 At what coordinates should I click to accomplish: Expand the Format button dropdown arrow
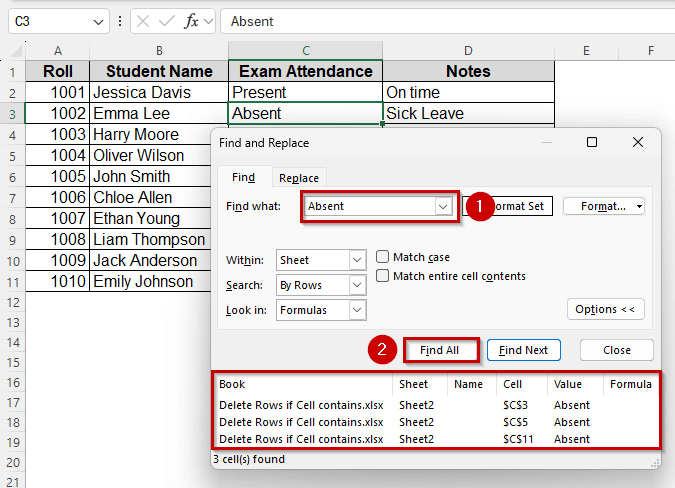[639, 206]
